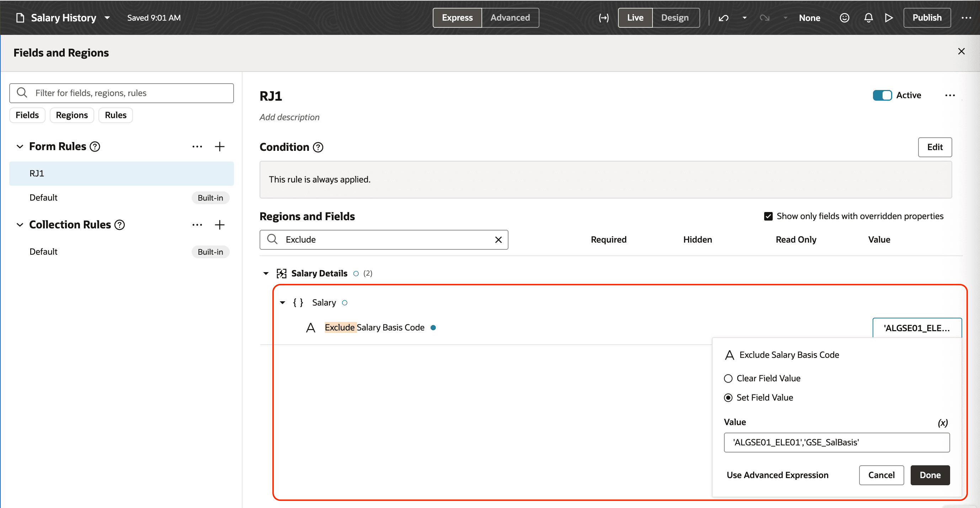Viewport: 980px width, 508px height.
Task: Uncheck Show only fields with overridden properties
Action: coord(768,216)
